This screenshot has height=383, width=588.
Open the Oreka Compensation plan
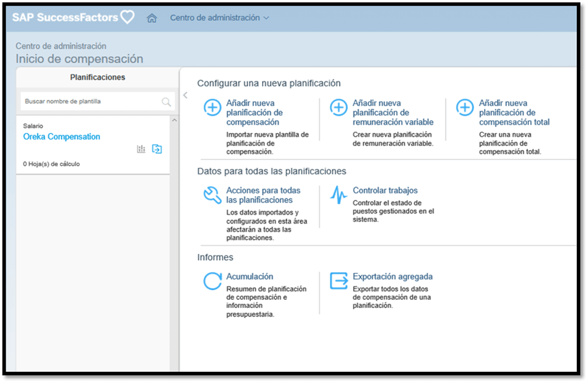62,137
